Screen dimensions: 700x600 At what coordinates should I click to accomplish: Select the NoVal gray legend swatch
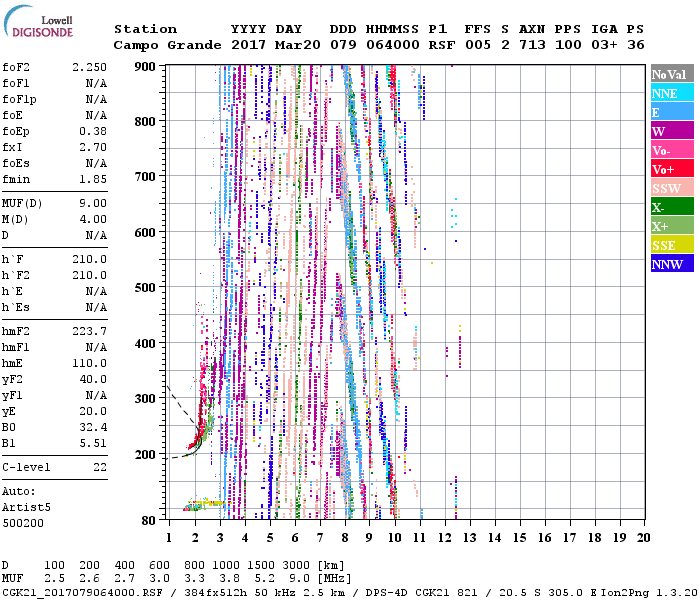671,74
